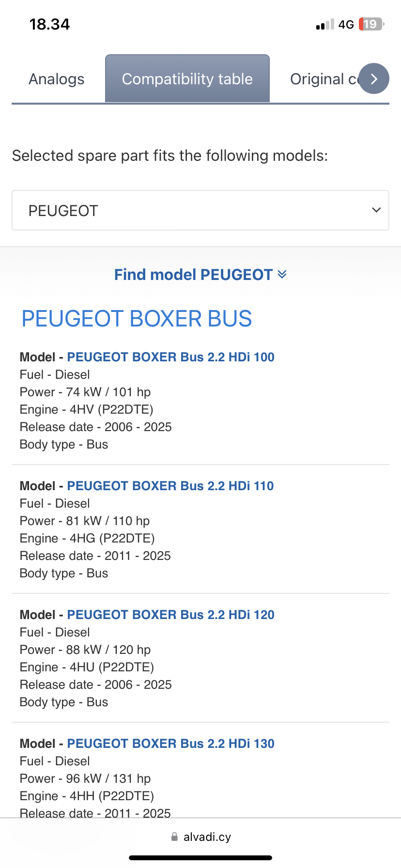Select the PEUGEOT BOXER Bus 2.2 HDi 120 model
401x868 pixels.
(170, 615)
